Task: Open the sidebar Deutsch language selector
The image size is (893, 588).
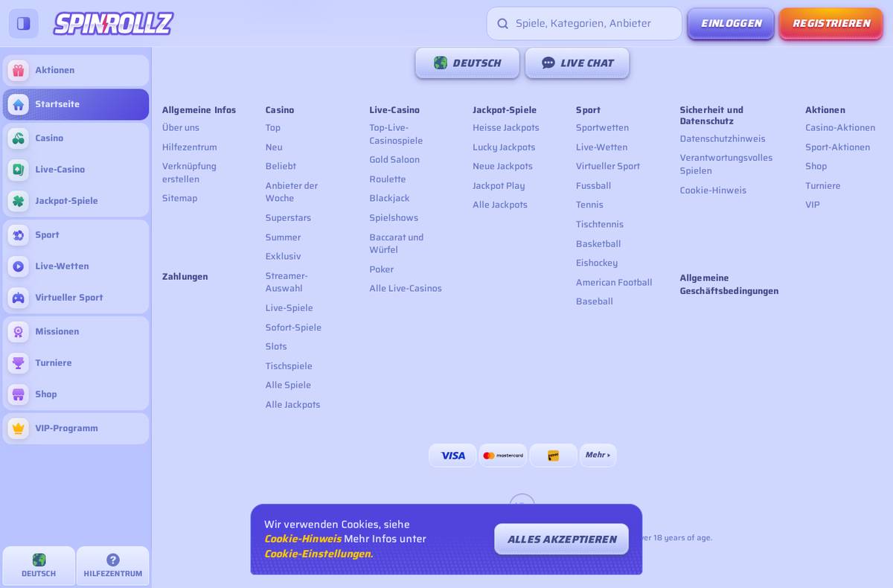Action: [39, 566]
